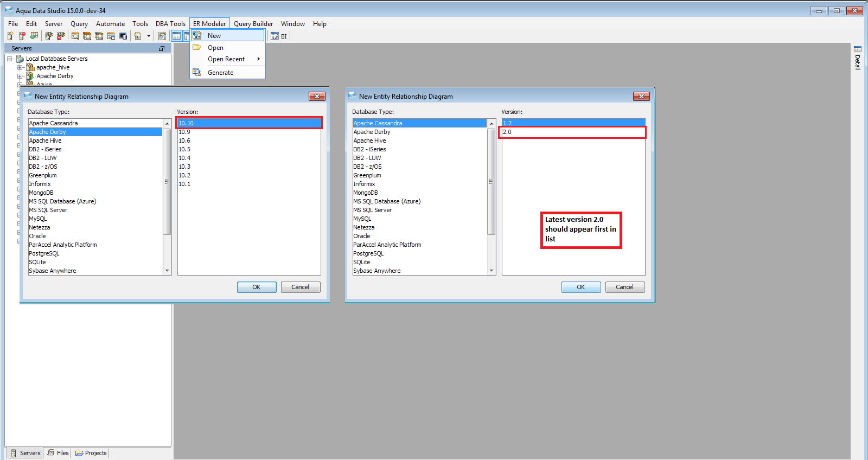Select PostgreSQL in the dialog listing version 2.0
The height and width of the screenshot is (460, 868).
[x=420, y=253]
